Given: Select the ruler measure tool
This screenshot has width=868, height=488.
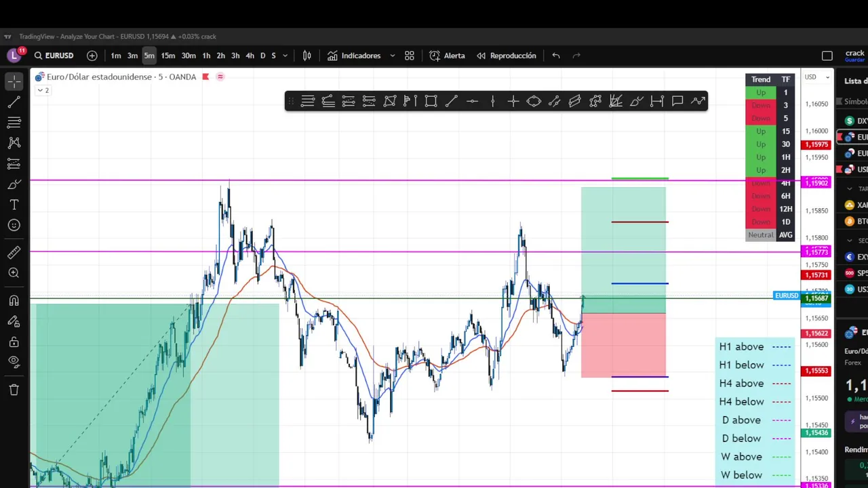Looking at the screenshot, I should coord(14,253).
